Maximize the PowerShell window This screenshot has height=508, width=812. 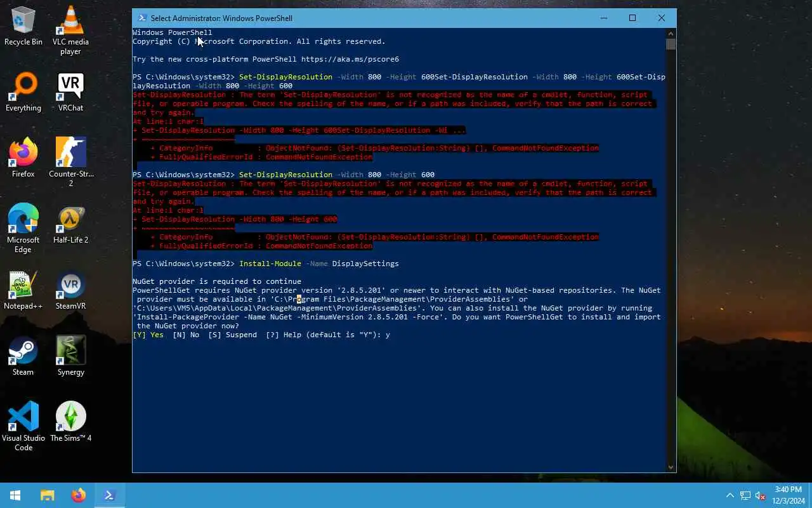click(632, 18)
